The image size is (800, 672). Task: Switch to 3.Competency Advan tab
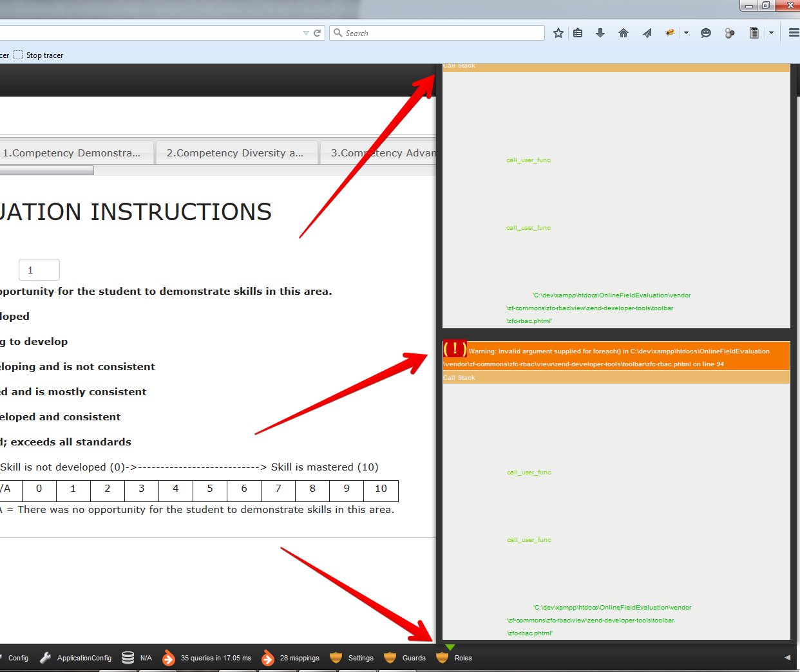(x=379, y=153)
